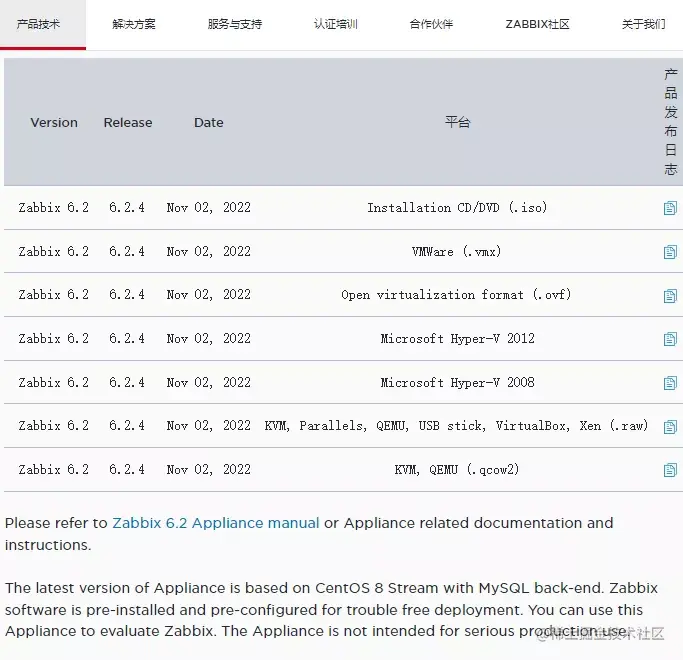Open release notes icon for the .raw row
This screenshot has width=683, height=660.
coord(670,426)
